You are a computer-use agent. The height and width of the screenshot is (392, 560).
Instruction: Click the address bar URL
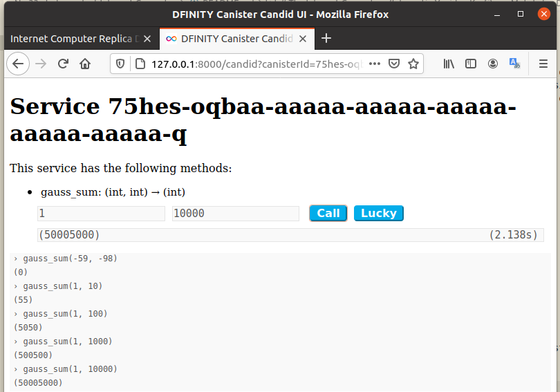[256, 64]
